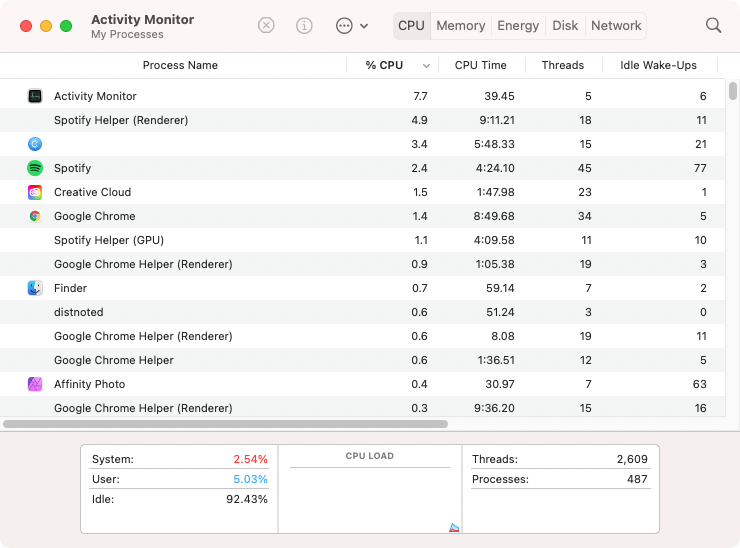This screenshot has height=548, width=740.
Task: Click the vertical scrollbar thumb
Action: coord(732,91)
